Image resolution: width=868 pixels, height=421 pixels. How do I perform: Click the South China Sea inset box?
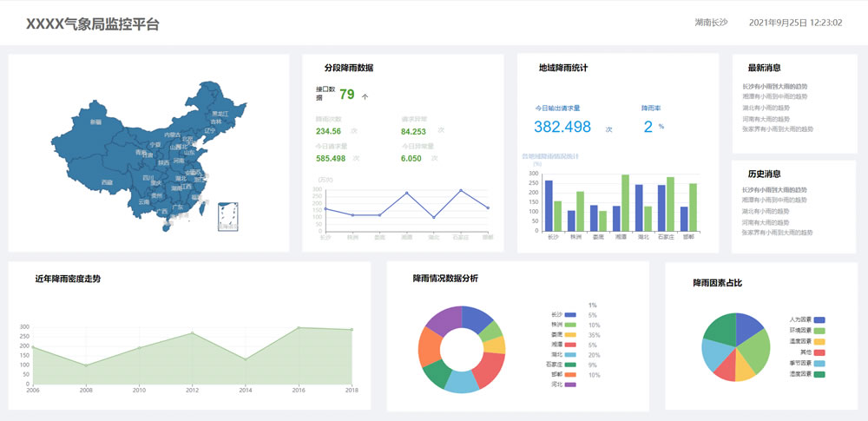(228, 215)
